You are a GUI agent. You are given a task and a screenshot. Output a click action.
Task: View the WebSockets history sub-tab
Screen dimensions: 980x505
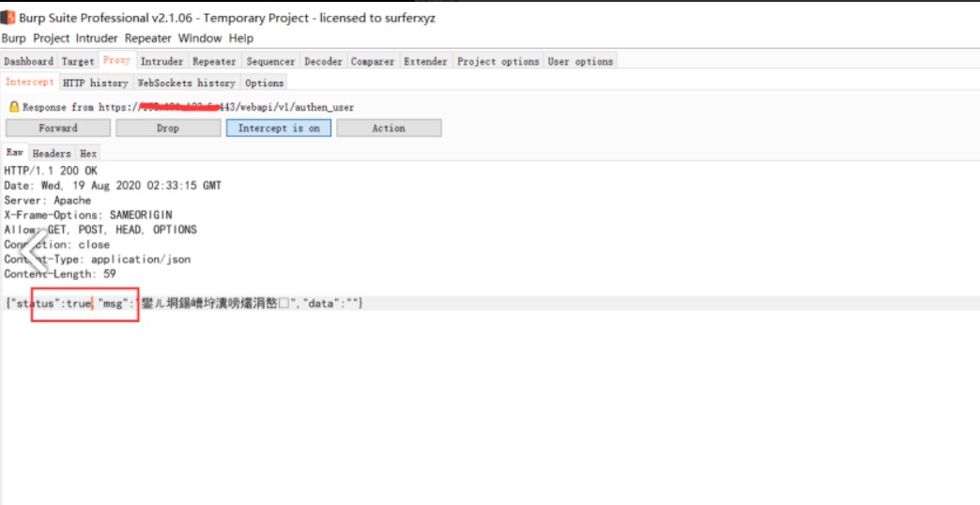(186, 83)
